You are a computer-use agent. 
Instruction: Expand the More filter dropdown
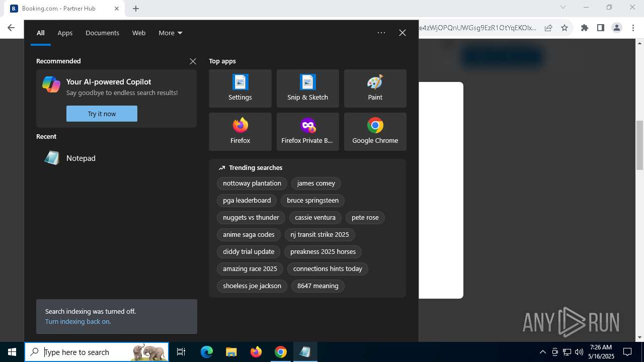pos(171,33)
